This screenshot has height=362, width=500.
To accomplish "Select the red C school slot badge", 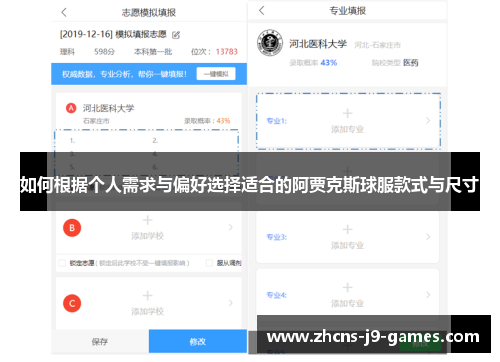I will click(72, 303).
